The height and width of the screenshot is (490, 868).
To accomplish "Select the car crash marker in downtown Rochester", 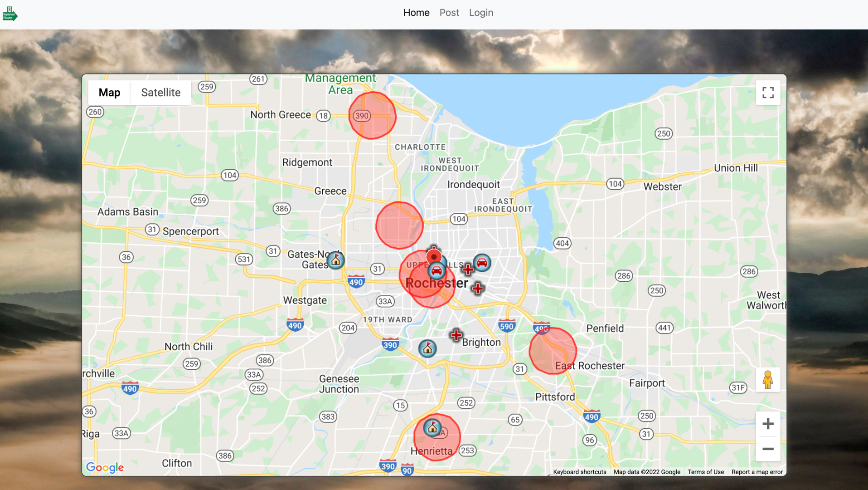I will pos(436,270).
